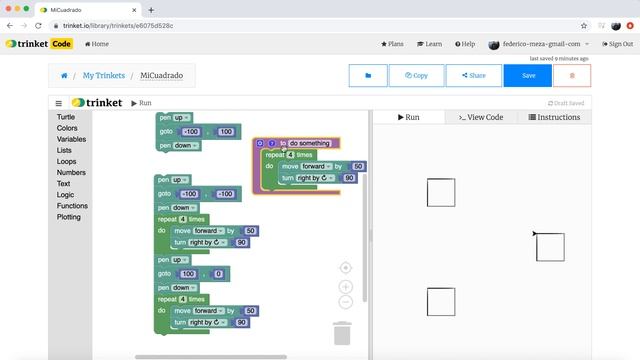Open the forward dropdown in function block
640x360 pixels.
pos(316,167)
